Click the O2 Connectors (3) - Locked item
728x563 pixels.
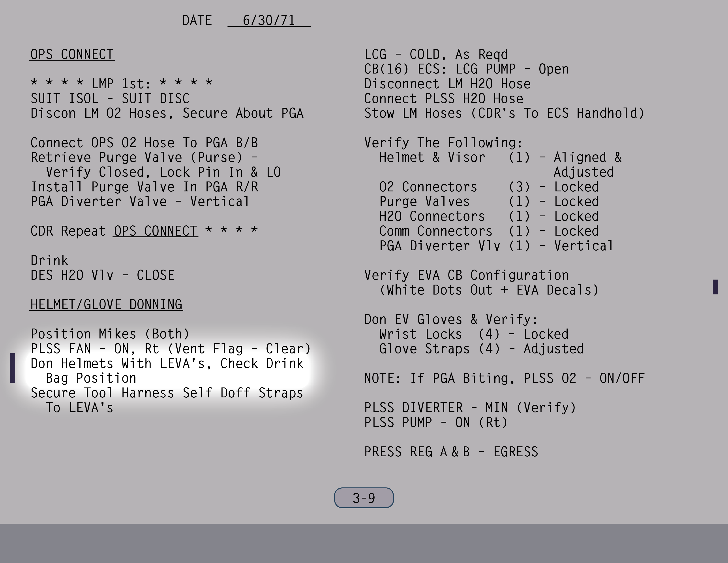(x=488, y=187)
